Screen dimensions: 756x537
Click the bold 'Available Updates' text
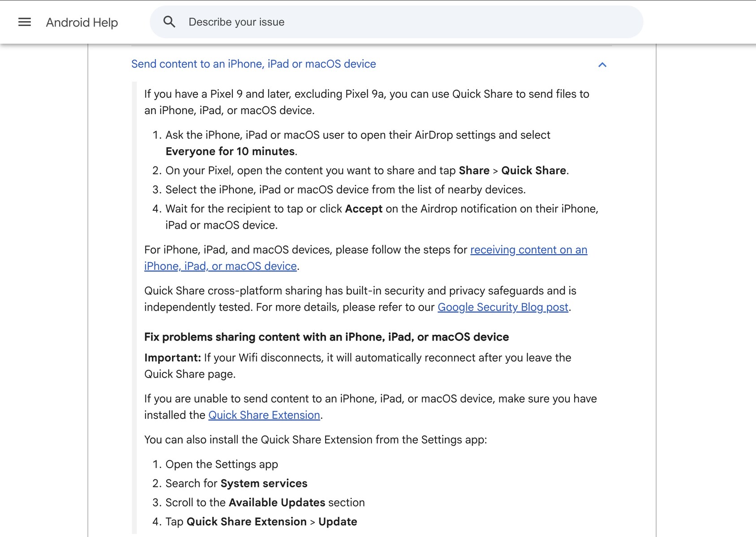(277, 503)
